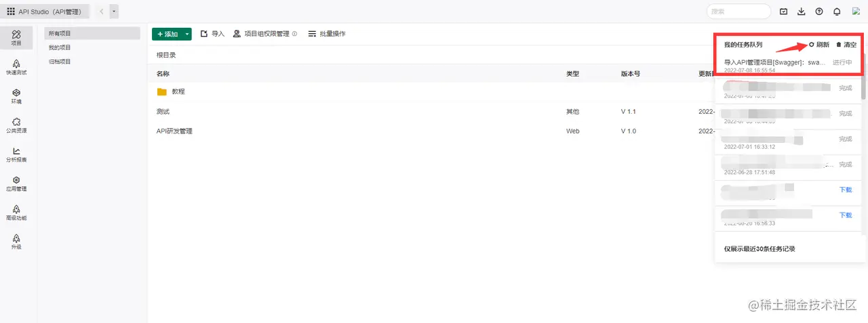Open the 教程 folder row name
The image size is (868, 323).
click(x=178, y=91)
